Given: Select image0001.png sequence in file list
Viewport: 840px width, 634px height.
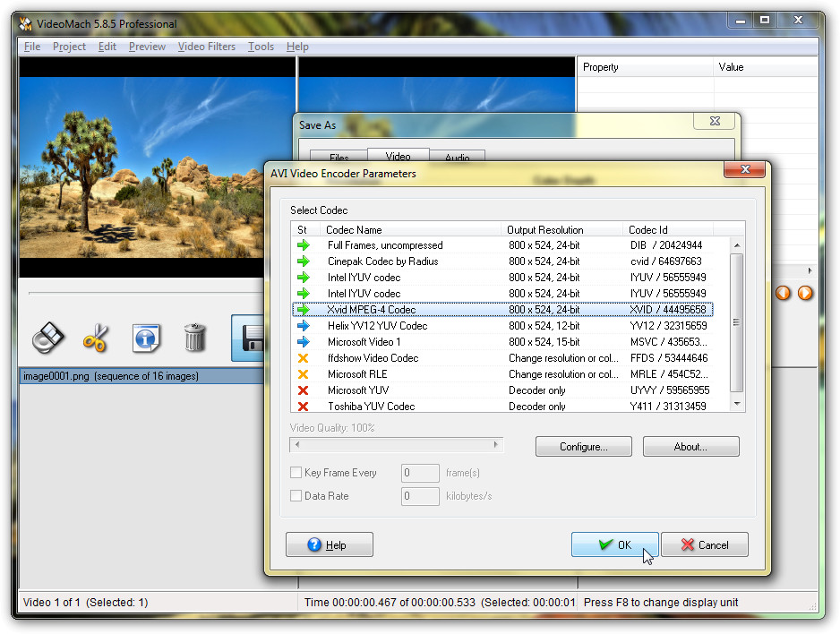Looking at the screenshot, I should tap(142, 376).
